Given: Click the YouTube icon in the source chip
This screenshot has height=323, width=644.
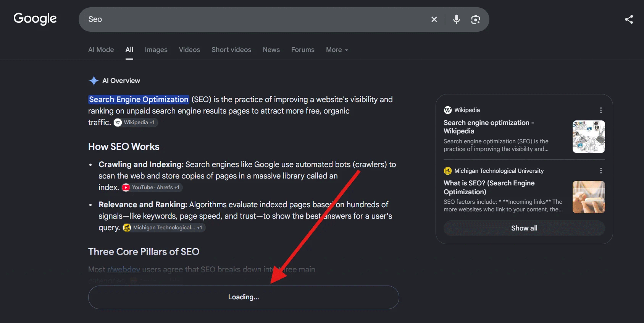Looking at the screenshot, I should tap(126, 187).
